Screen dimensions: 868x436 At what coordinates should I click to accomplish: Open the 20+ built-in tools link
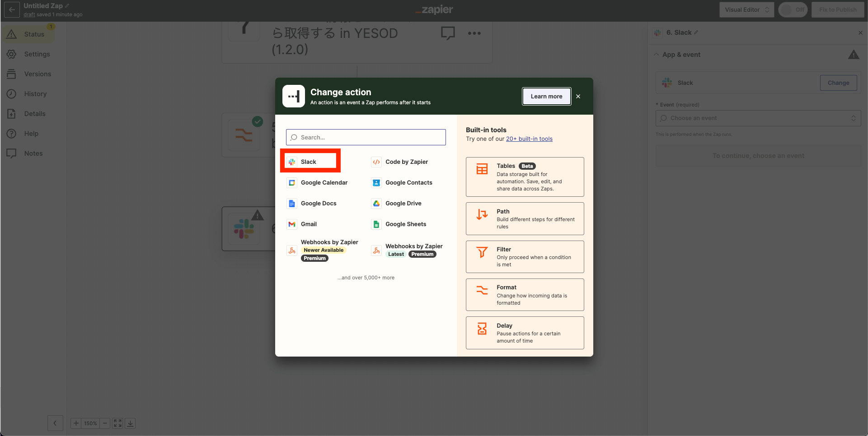529,139
